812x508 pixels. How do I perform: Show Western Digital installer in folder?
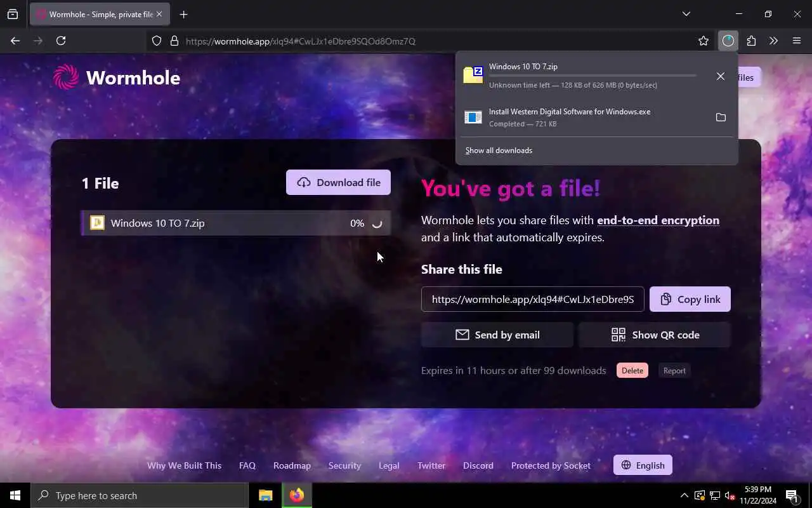coord(721,117)
